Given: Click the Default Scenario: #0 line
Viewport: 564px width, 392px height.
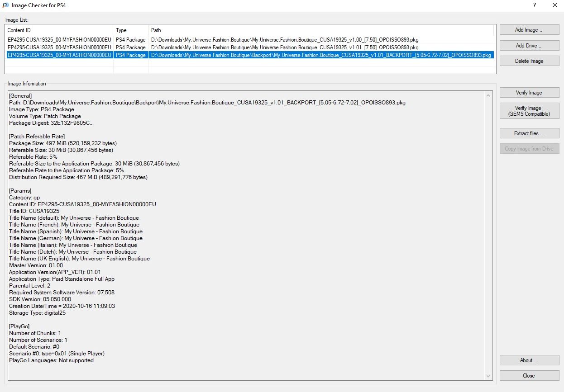Looking at the screenshot, I should click(34, 347).
